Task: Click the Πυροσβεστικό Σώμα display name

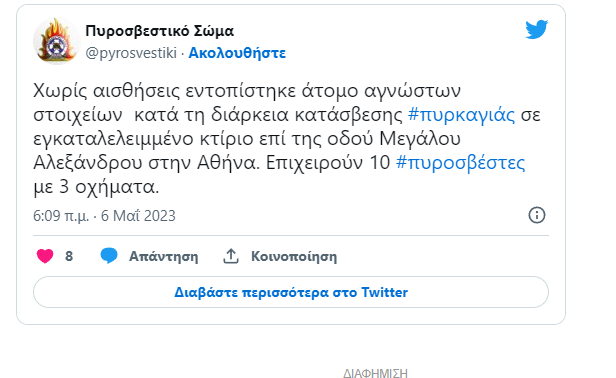Action: pos(160,31)
